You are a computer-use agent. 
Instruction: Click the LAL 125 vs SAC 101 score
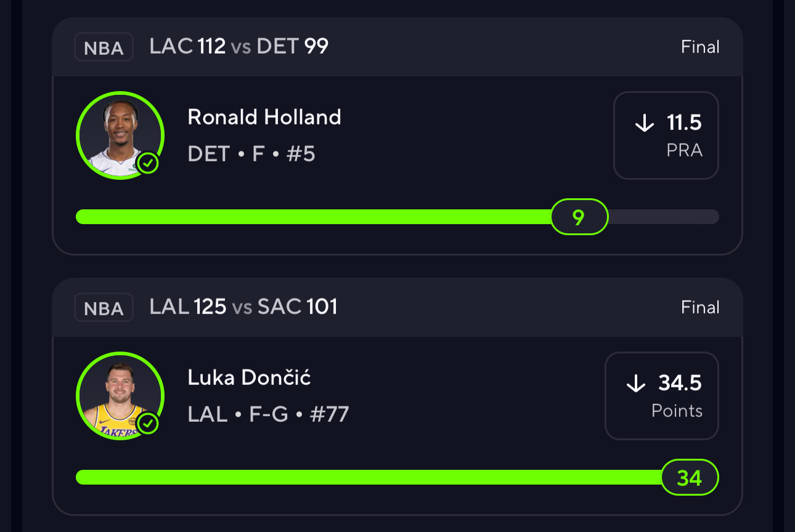click(243, 307)
